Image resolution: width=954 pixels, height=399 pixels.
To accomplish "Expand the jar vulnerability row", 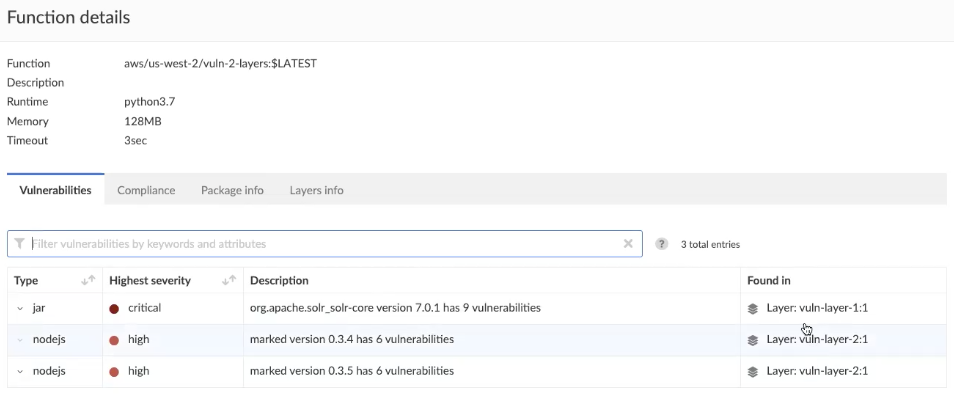I will (x=19, y=308).
